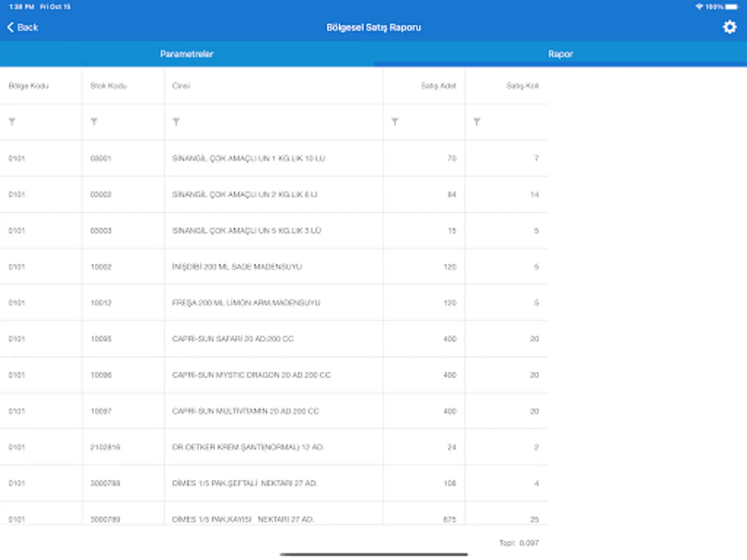The height and width of the screenshot is (560, 747).
Task: Check the battery indicator icon
Action: (x=732, y=7)
